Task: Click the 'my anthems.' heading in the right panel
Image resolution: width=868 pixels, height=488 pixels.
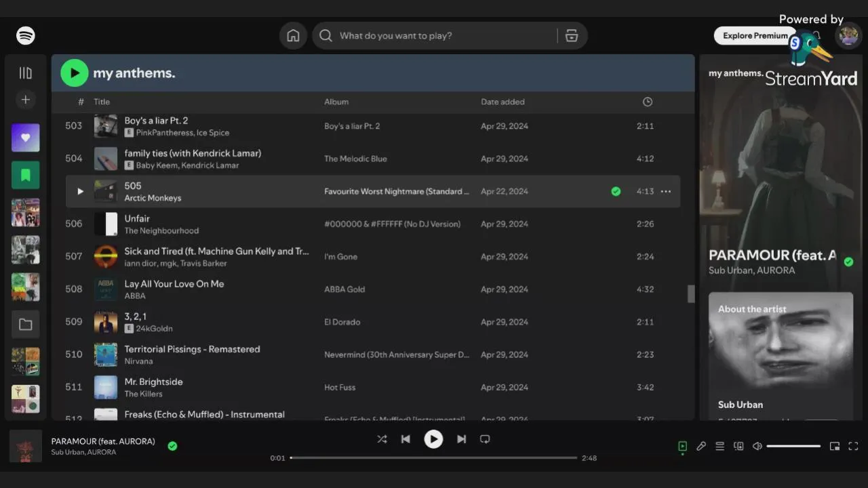Action: [x=736, y=73]
